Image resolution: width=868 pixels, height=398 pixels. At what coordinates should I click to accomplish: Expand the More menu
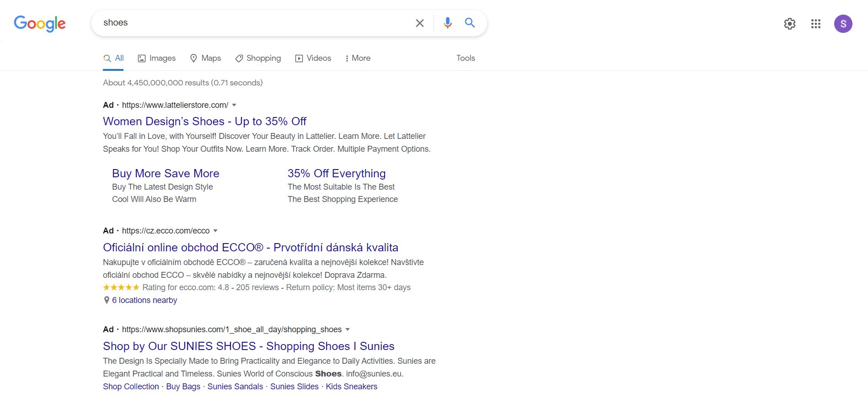[x=358, y=58]
